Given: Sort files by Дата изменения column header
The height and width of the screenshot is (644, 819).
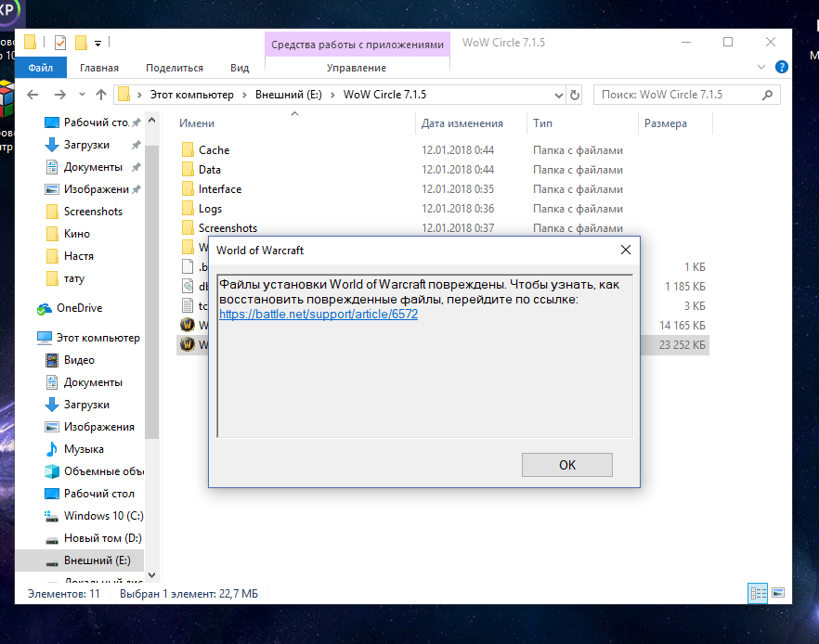Looking at the screenshot, I should click(x=462, y=123).
